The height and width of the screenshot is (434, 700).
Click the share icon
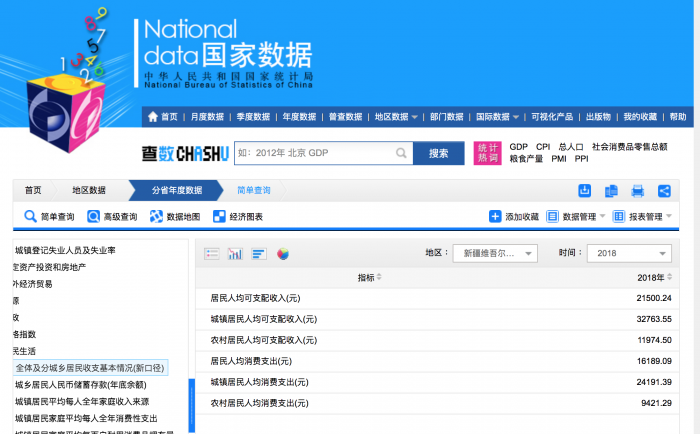[664, 191]
